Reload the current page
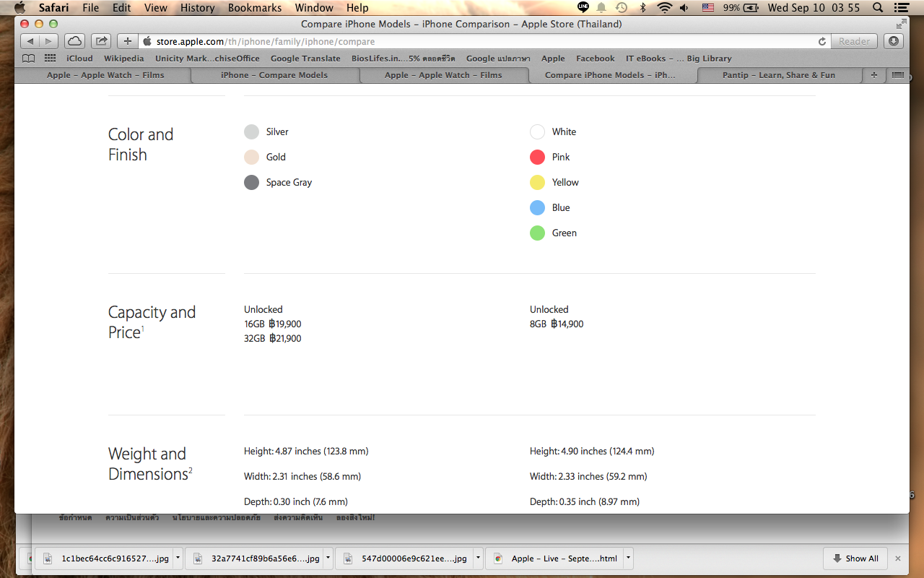Screen dimensions: 924x578 (x=822, y=42)
